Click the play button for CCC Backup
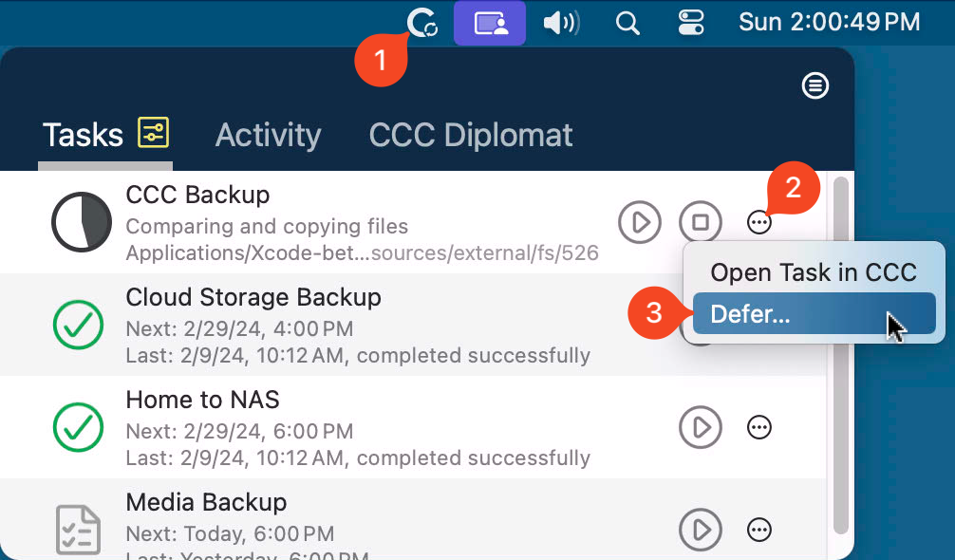This screenshot has height=560, width=955. click(640, 222)
